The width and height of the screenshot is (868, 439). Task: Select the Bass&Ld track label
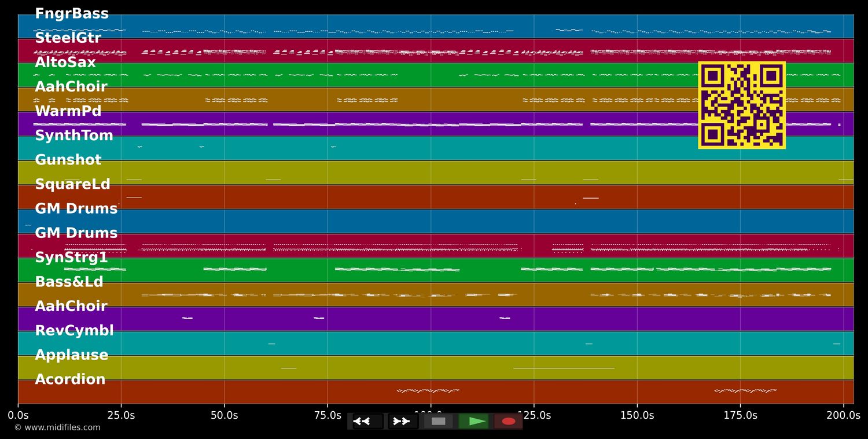point(69,282)
